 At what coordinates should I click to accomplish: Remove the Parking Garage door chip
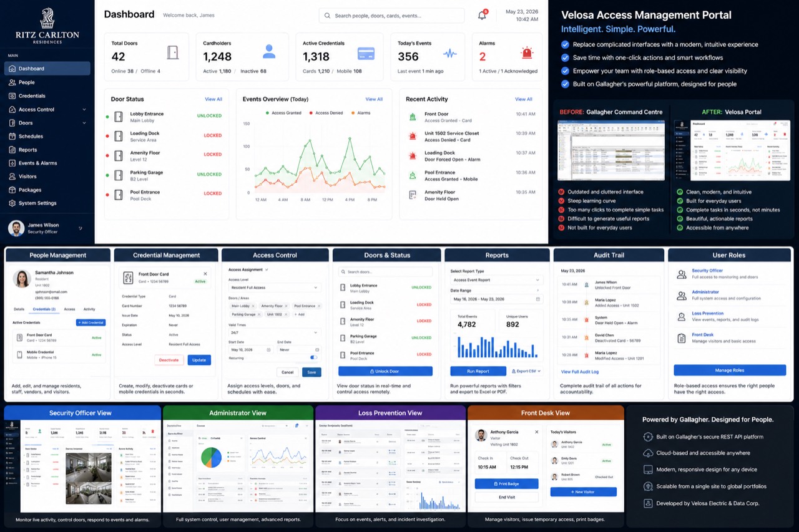coord(260,314)
